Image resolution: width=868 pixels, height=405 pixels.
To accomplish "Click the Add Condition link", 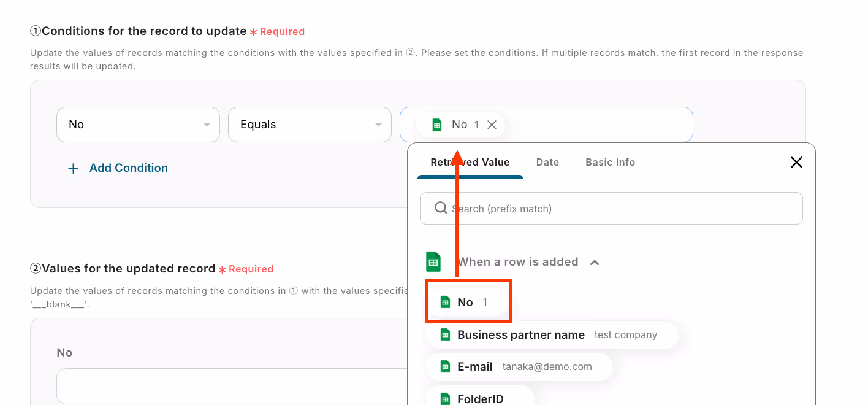I will 129,168.
